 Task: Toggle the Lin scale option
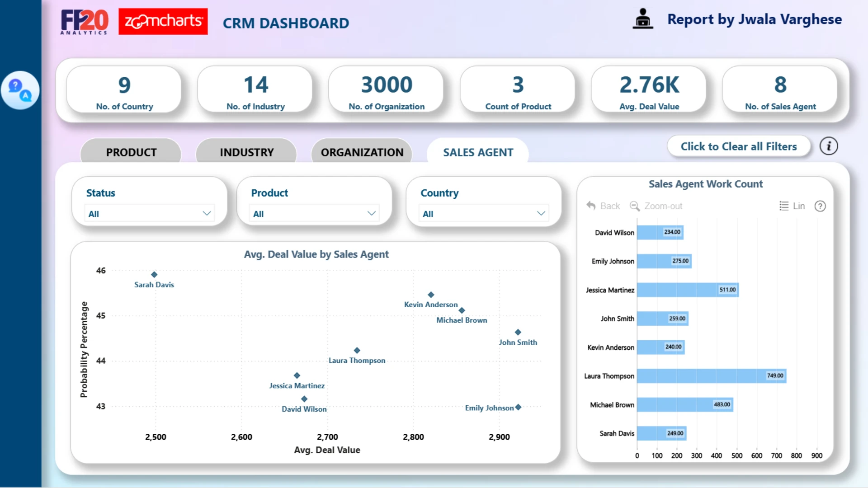[792, 206]
